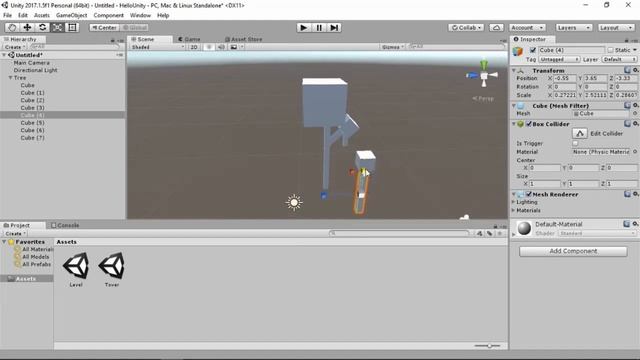
Task: Click the Position X value field
Action: [565, 78]
